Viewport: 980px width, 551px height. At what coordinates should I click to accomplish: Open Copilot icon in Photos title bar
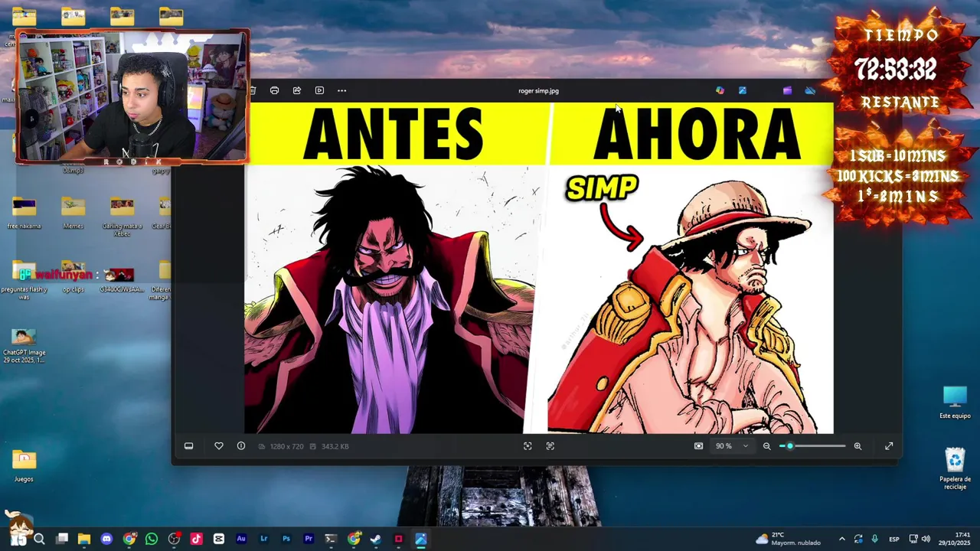point(720,90)
